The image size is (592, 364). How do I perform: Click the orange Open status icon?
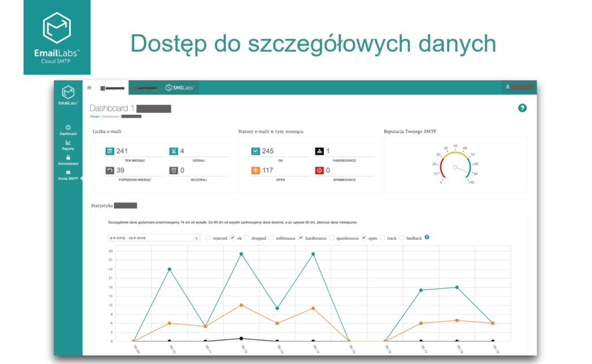256,170
